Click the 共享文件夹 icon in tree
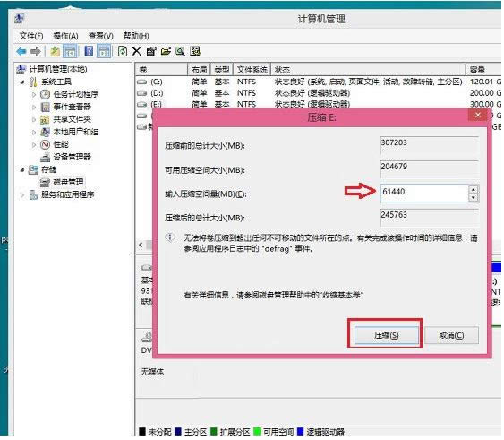Image resolution: width=504 pixels, height=440 pixels. coord(45,119)
